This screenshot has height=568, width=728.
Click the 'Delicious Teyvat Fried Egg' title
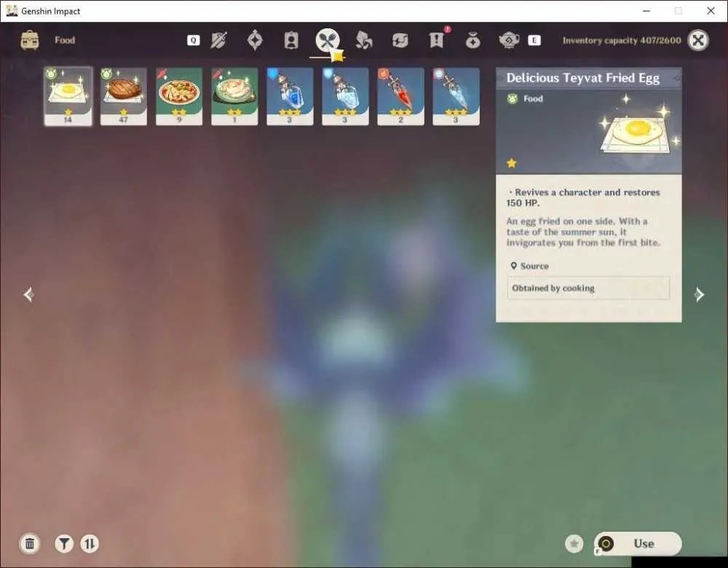pos(582,78)
